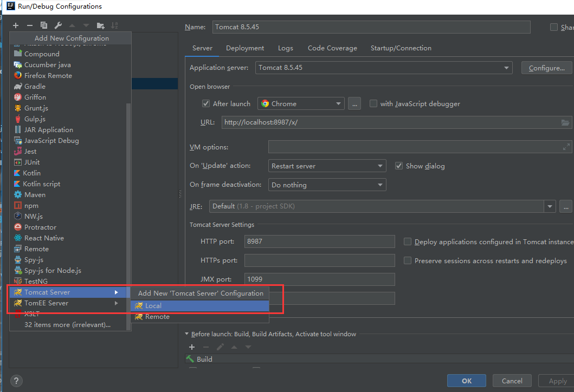Click the Apply button
The height and width of the screenshot is (392, 574).
tap(557, 381)
